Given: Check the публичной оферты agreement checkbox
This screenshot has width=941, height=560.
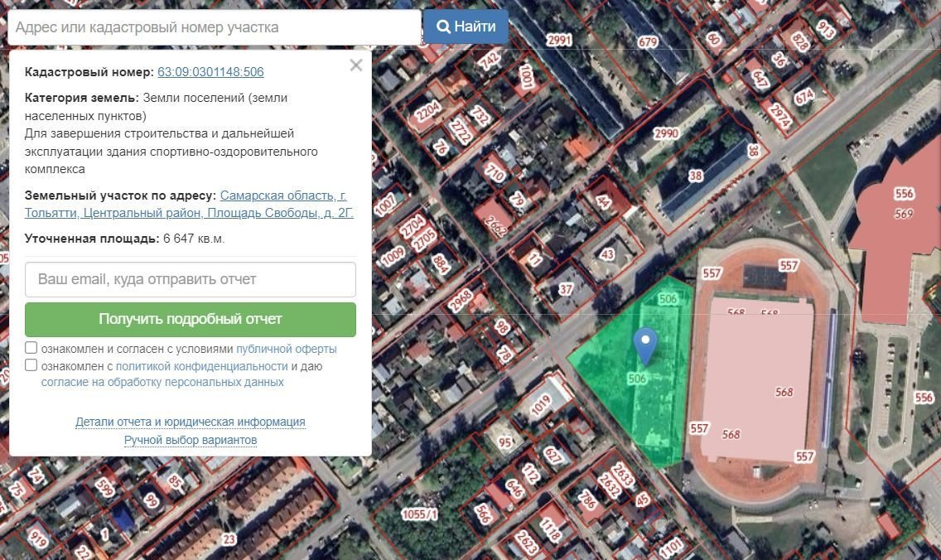Looking at the screenshot, I should pyautogui.click(x=31, y=348).
